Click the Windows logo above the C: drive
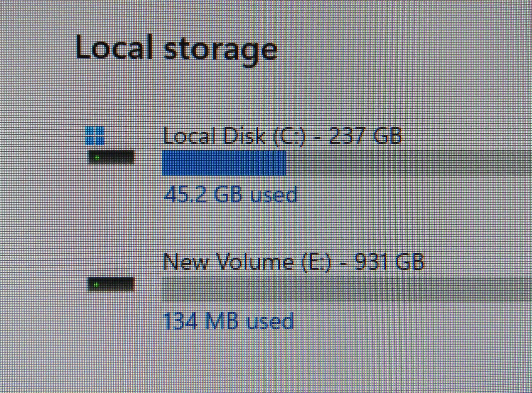 pos(95,135)
